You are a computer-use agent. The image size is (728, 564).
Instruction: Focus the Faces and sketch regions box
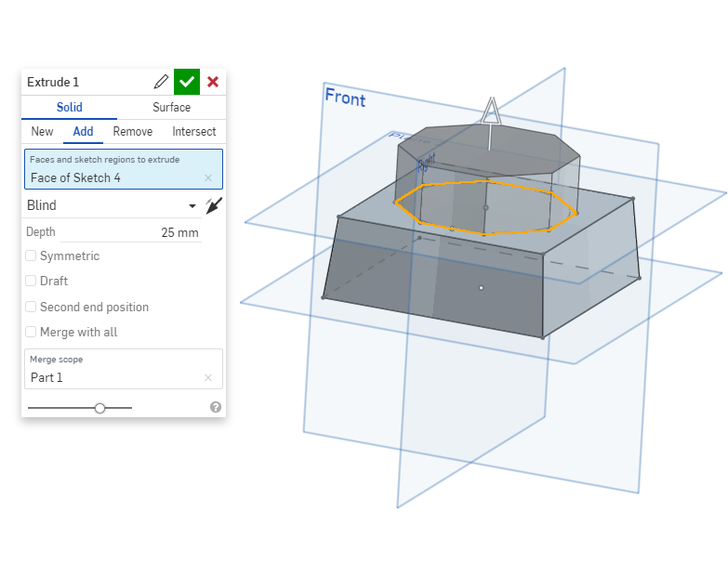click(x=124, y=169)
